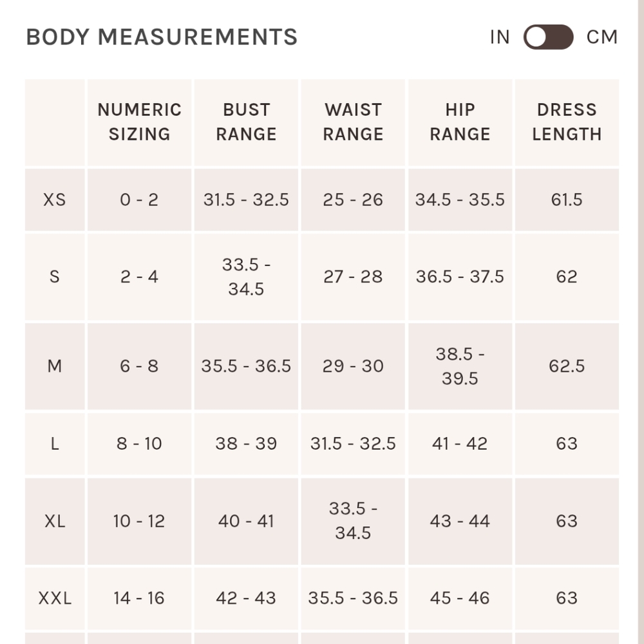This screenshot has height=644, width=644.
Task: Click the L bust range 38 - 39 cell
Action: 246,444
